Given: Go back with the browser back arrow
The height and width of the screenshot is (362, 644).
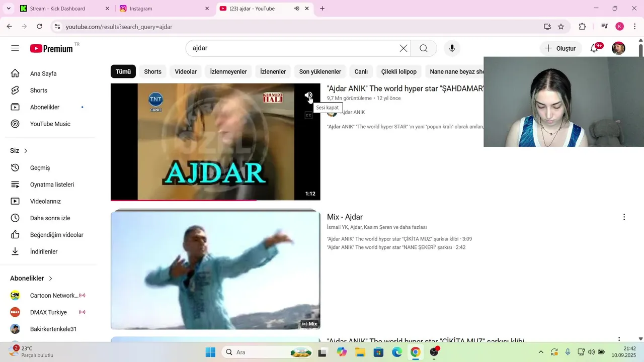Looking at the screenshot, I should (9, 27).
